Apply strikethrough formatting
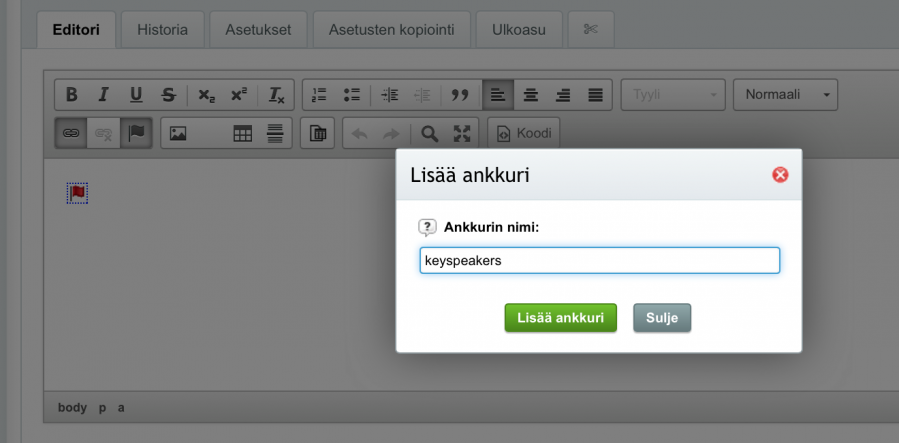 [169, 95]
